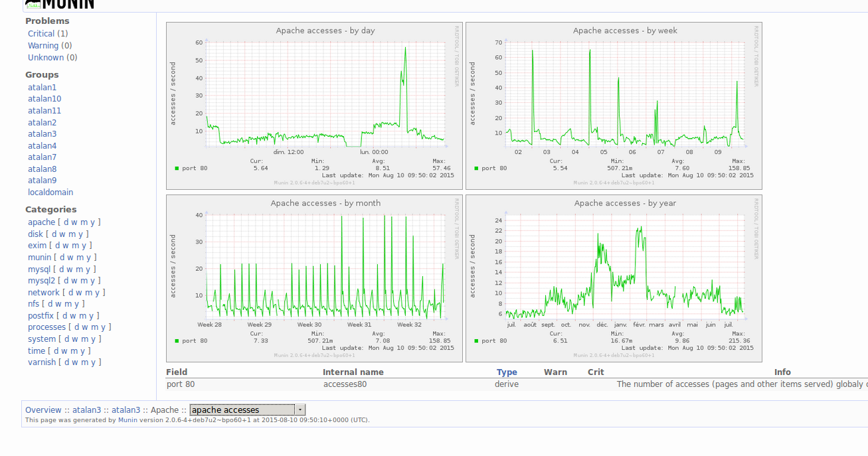The image size is (868, 456).
Task: Open the Unknown problems link
Action: click(x=46, y=58)
